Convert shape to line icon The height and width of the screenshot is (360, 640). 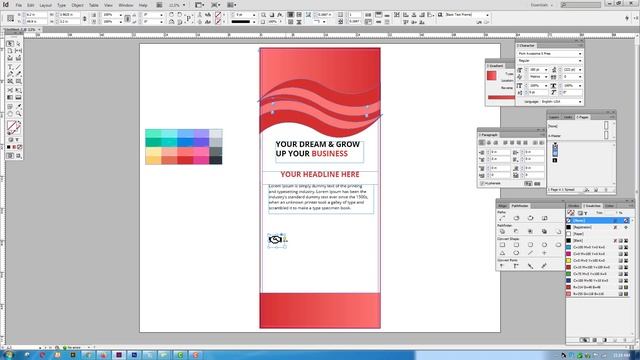(x=530, y=253)
